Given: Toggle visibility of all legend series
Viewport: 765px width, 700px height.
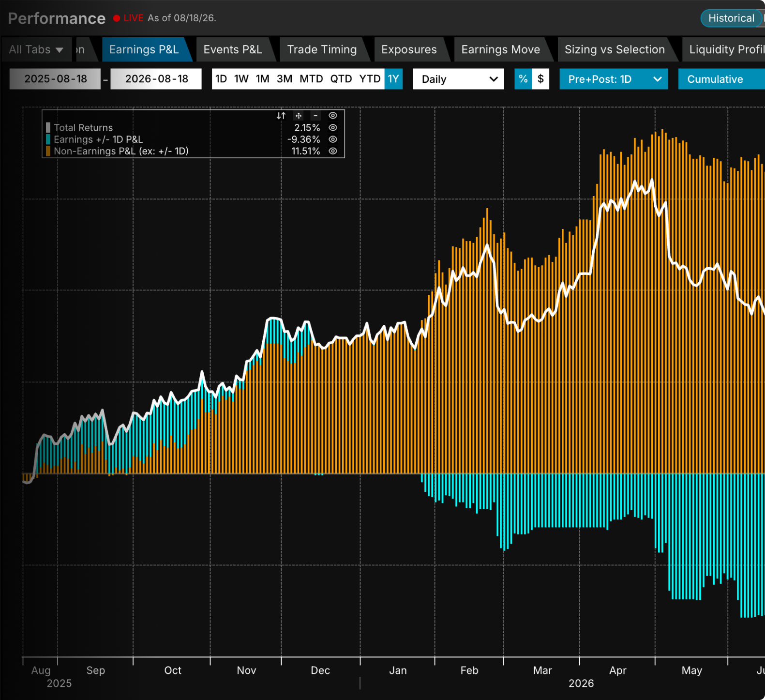Looking at the screenshot, I should coord(333,116).
